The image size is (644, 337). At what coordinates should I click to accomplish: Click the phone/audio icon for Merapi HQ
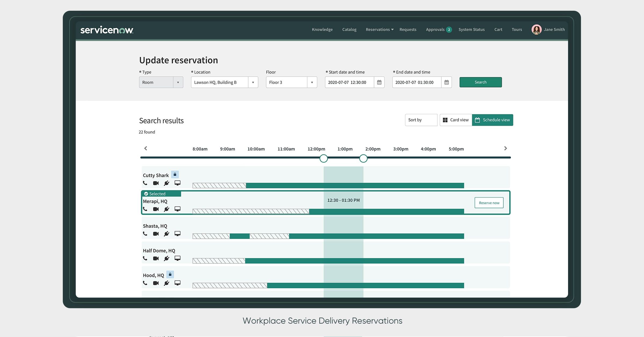(x=145, y=209)
